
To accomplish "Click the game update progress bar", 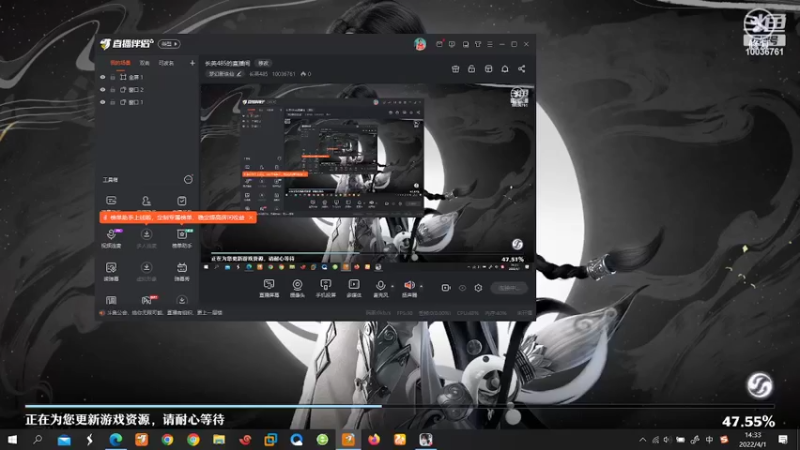I will click(x=399, y=406).
